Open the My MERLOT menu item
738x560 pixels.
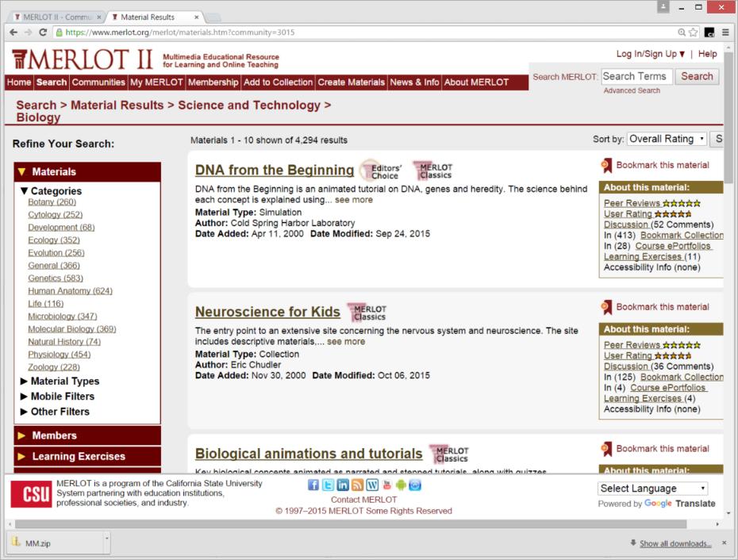pyautogui.click(x=156, y=82)
